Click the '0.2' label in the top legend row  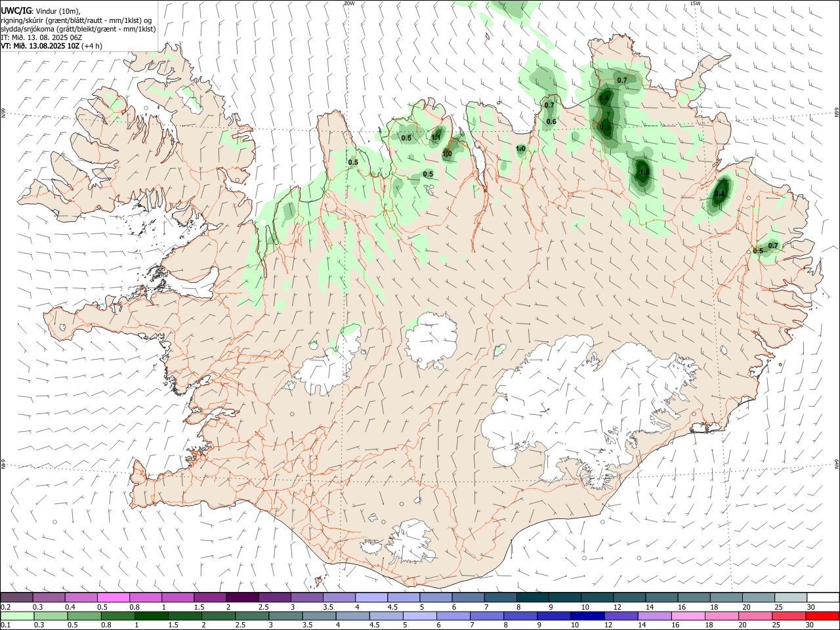click(x=5, y=607)
